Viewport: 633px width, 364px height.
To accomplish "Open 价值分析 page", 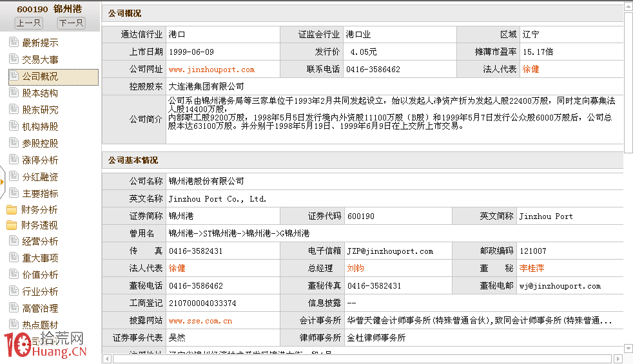I will (40, 275).
